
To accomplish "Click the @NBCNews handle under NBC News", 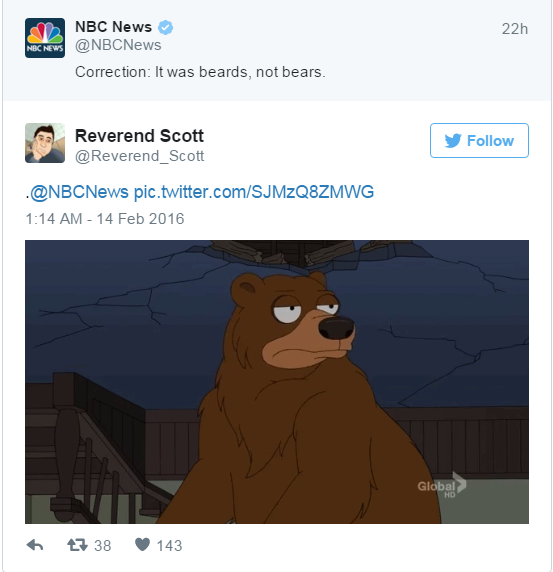I will coord(118,45).
